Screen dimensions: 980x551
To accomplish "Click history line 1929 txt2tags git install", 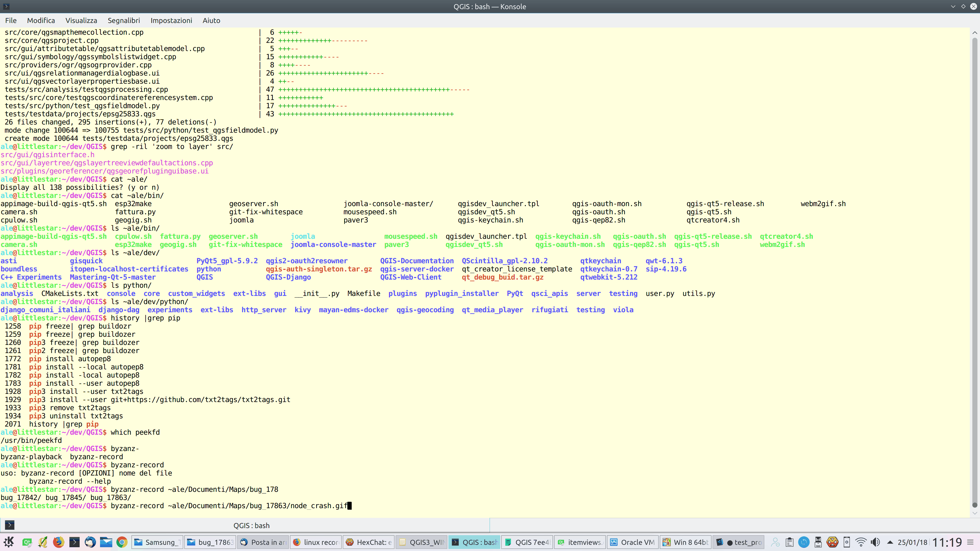I will click(x=148, y=400).
